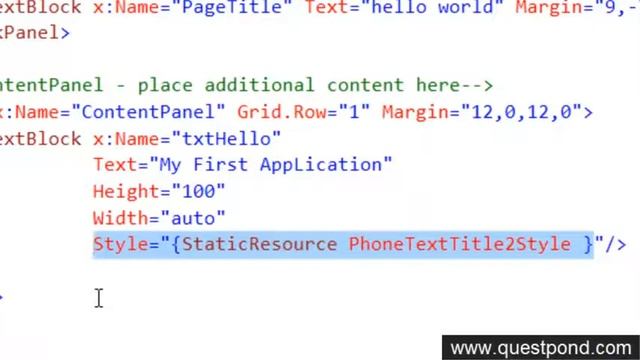Click the PhoneTextTitle2Style resource name
The height and width of the screenshot is (360, 640).
460,244
